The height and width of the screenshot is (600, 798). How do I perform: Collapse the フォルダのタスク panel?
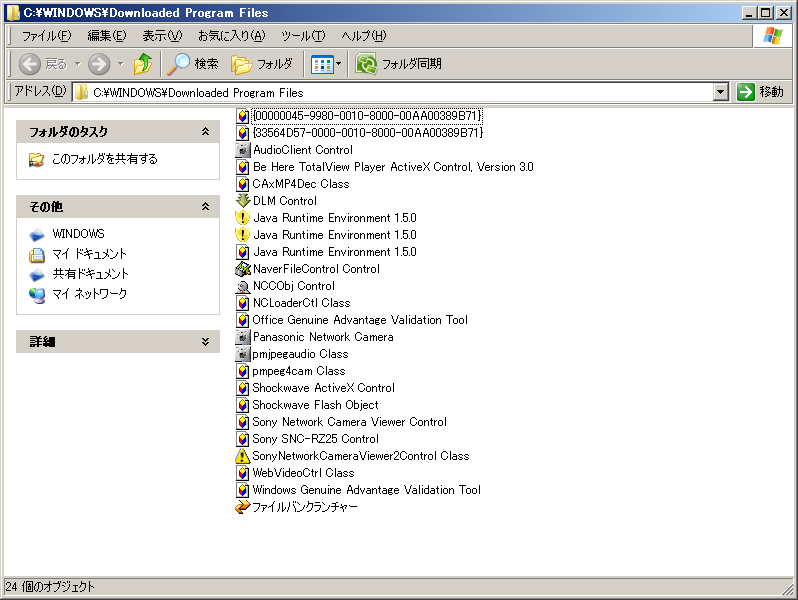(206, 132)
